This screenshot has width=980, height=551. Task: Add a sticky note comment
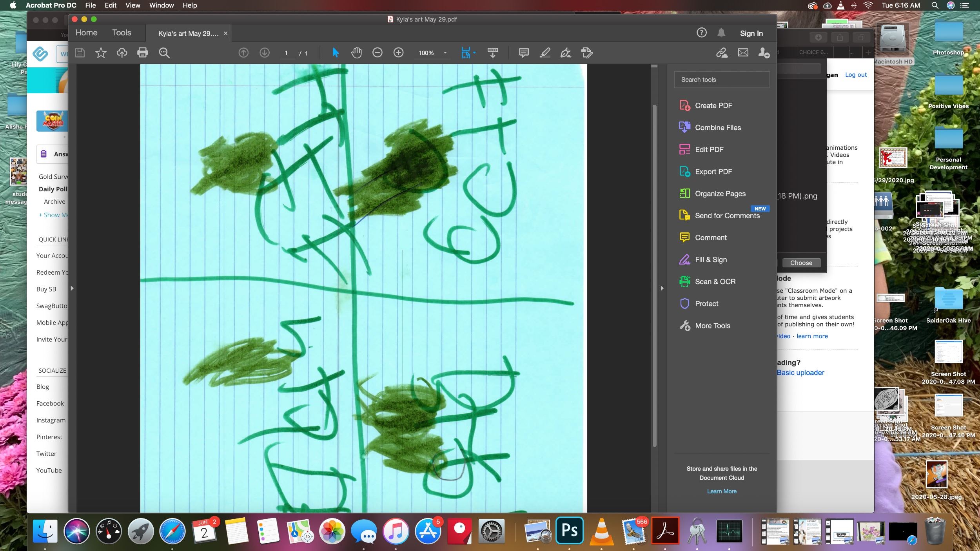click(x=523, y=53)
